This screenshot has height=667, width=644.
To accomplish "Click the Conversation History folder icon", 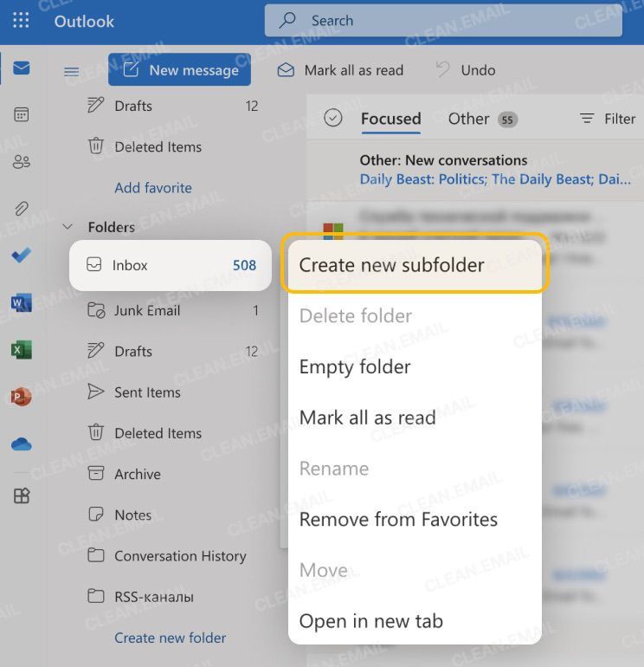I will click(x=95, y=555).
